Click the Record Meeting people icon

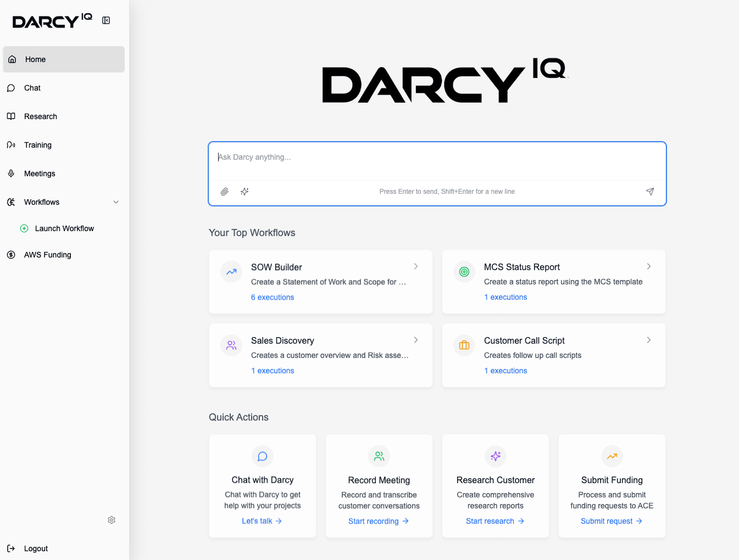(x=379, y=456)
